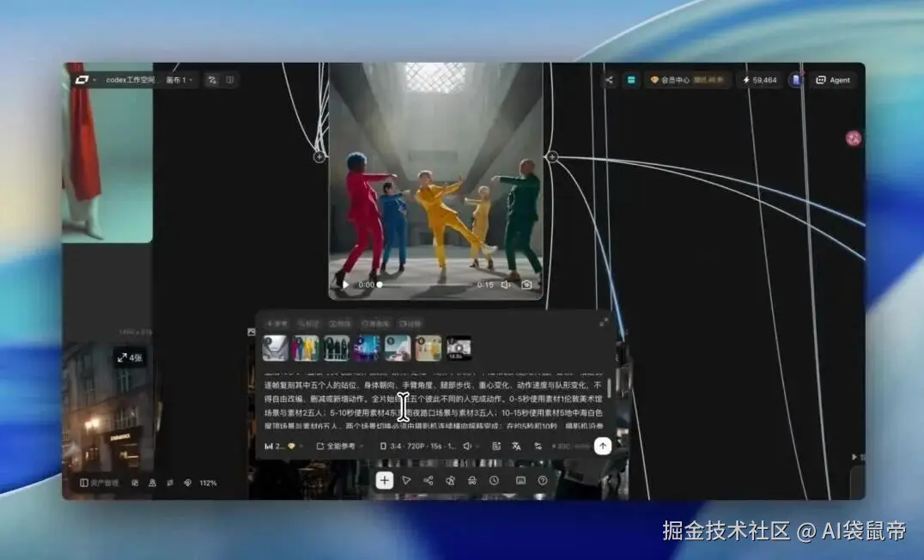Select the red curtain image node

(107, 153)
